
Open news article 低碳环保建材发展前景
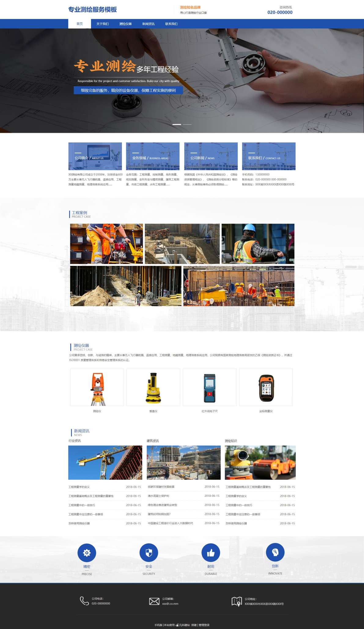click(161, 487)
